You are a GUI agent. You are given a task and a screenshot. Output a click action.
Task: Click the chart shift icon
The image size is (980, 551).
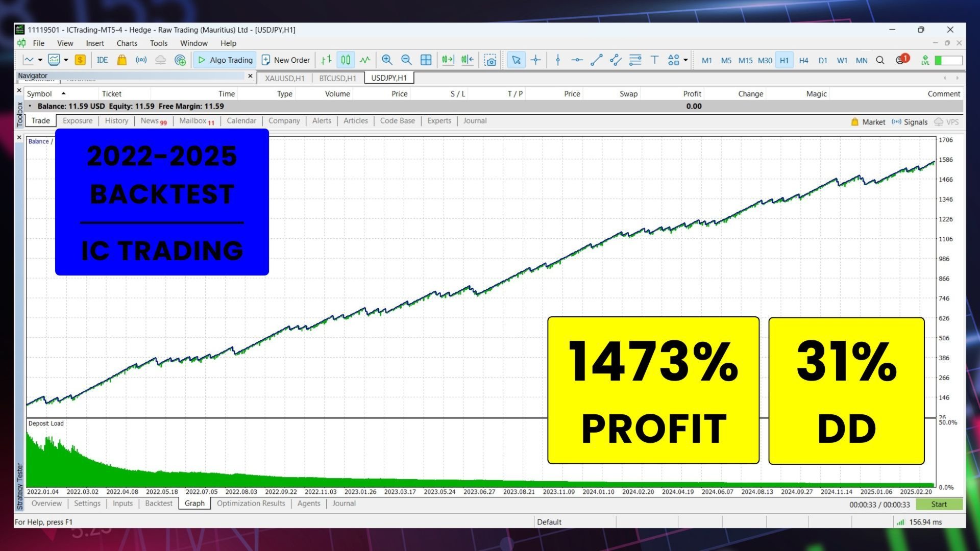467,60
